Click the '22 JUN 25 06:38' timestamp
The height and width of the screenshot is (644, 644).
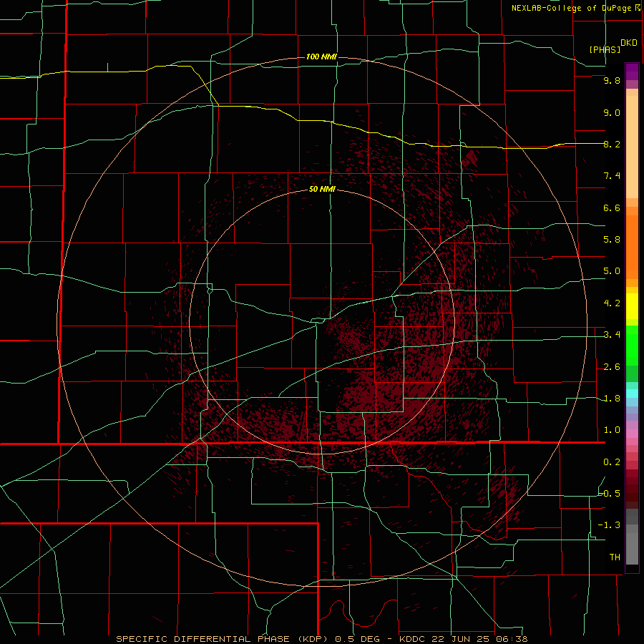(x=479, y=639)
